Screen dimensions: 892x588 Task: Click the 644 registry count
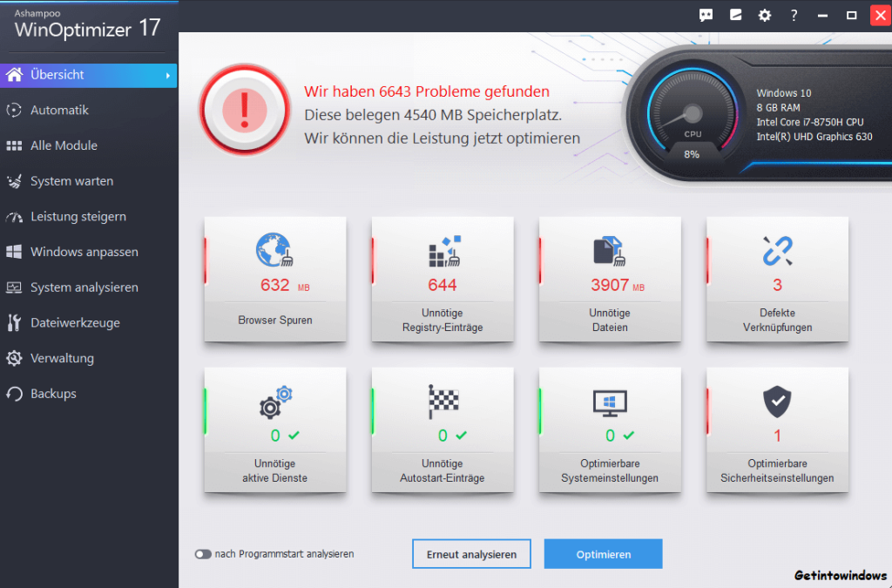point(443,285)
